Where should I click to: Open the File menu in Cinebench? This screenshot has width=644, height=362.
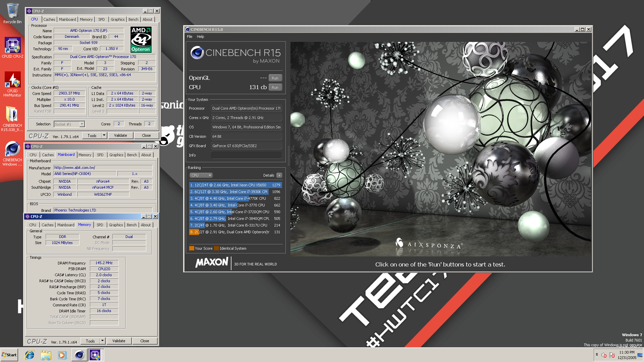(190, 37)
